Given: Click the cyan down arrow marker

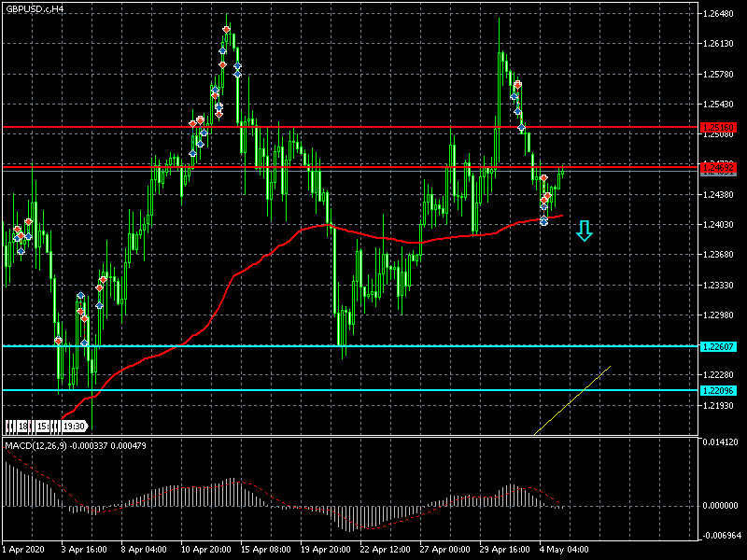Looking at the screenshot, I should point(585,231).
